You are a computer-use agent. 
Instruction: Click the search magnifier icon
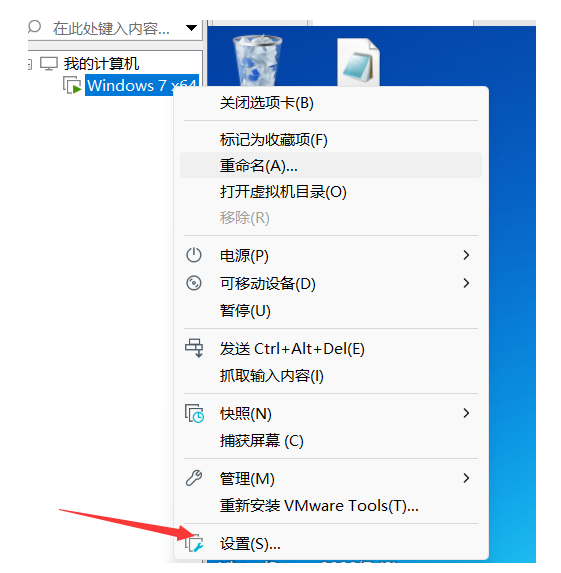pos(35,27)
